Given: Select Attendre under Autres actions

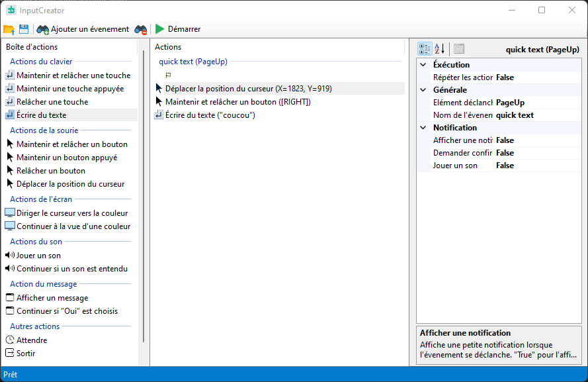Looking at the screenshot, I should pyautogui.click(x=32, y=340).
